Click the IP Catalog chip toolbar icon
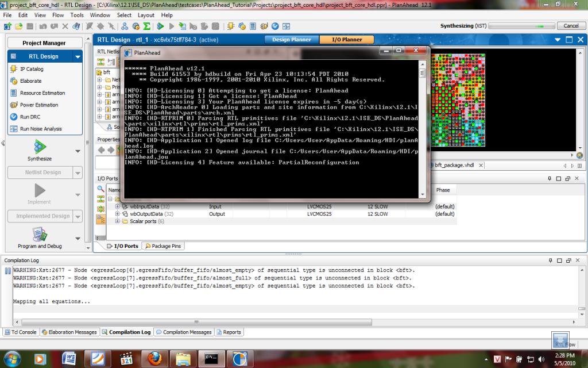The width and height of the screenshot is (588, 368). click(231, 26)
